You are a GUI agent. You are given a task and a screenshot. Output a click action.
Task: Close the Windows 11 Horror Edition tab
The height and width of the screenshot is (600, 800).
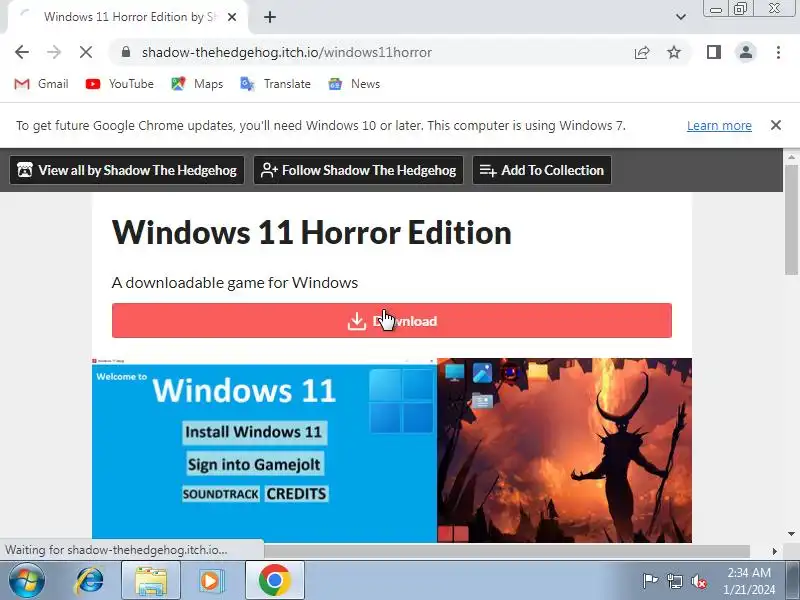coord(232,17)
